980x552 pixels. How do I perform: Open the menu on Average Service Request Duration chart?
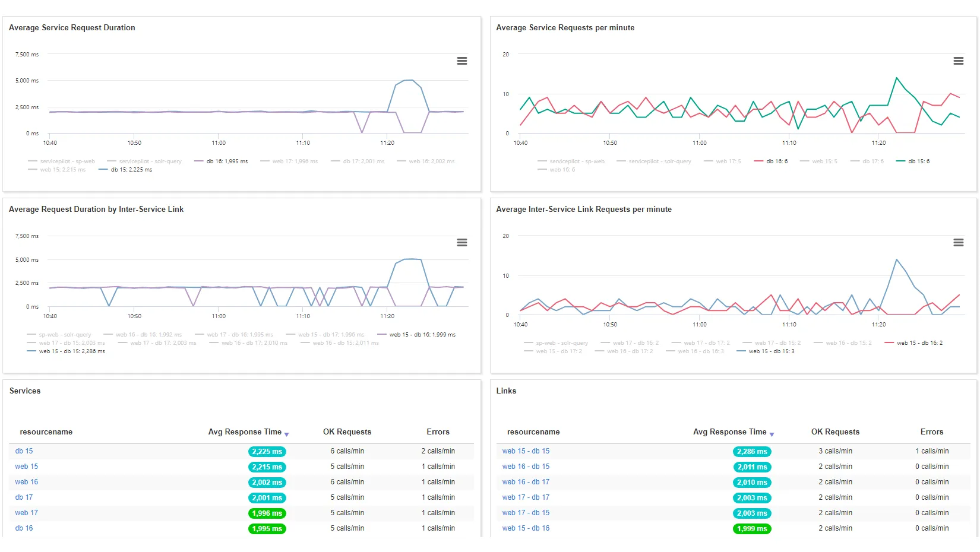tap(462, 61)
